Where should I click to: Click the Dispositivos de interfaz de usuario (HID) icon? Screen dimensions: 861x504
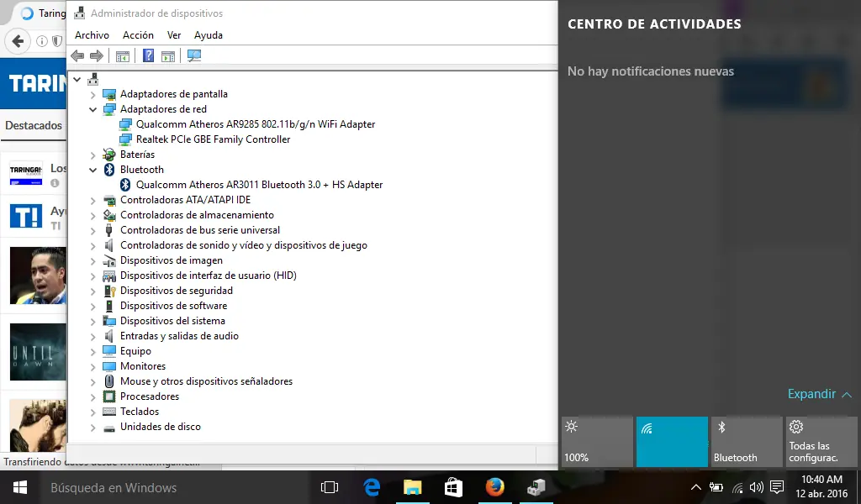(109, 276)
